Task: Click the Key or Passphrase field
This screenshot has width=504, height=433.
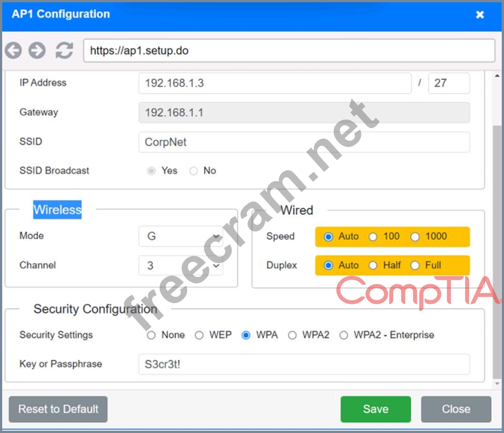Action: click(x=304, y=364)
